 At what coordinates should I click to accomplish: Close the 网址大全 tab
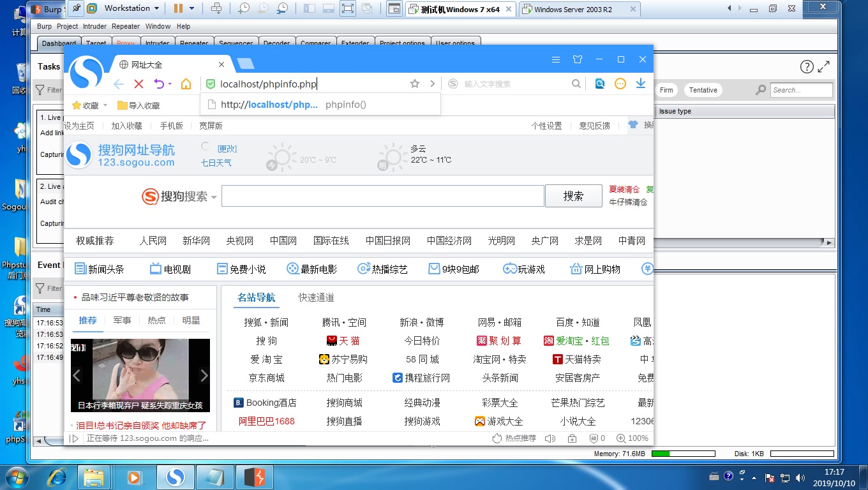pos(221,64)
